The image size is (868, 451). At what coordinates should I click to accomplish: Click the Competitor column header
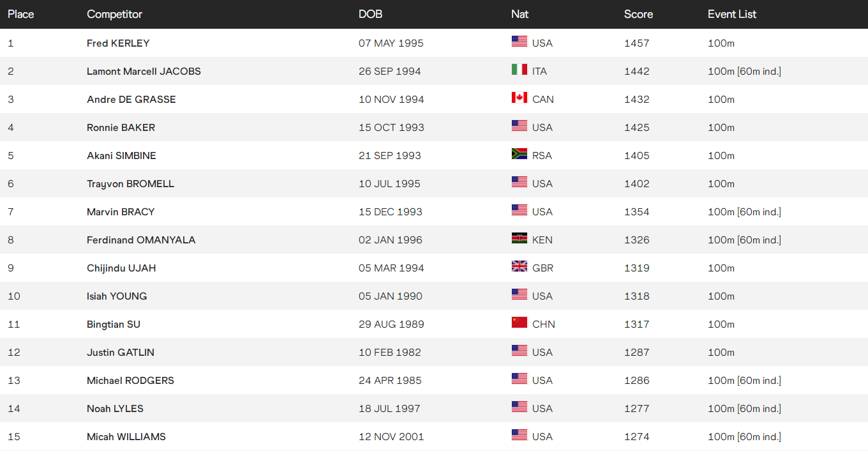click(114, 14)
